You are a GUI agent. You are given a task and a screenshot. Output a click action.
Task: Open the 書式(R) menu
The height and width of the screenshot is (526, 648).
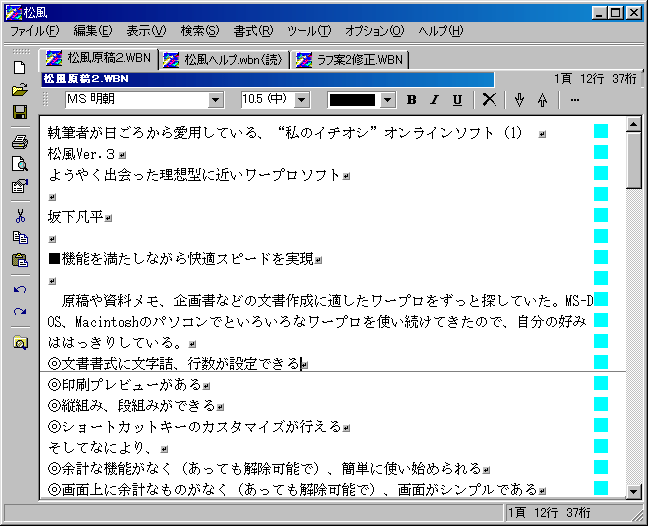253,31
